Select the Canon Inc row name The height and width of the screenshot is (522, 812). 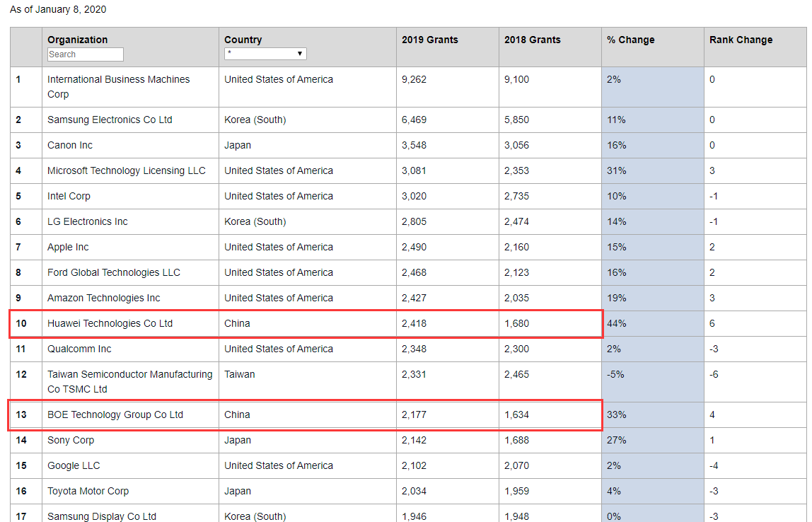70,145
